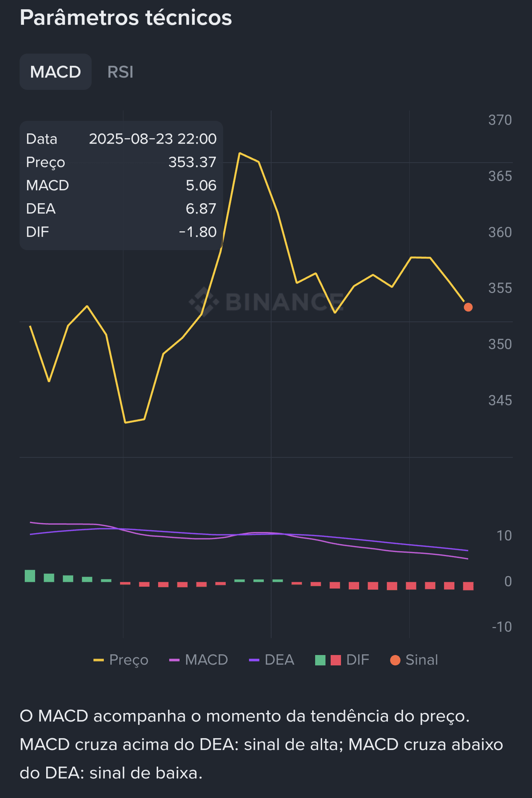
Task: Click the Preço 353.37 value in tooltip
Action: coord(192,162)
